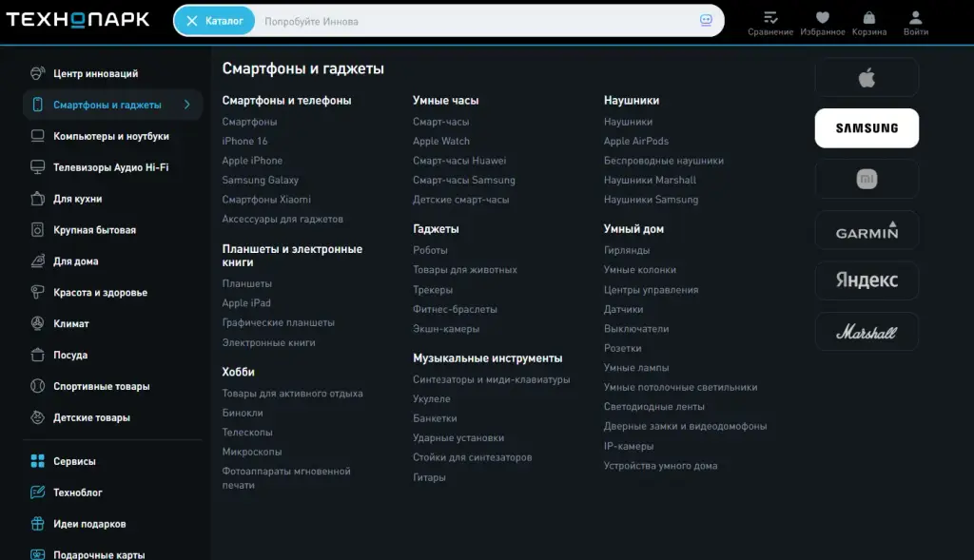Open Телевизоры Аудио Hi-Fi category
This screenshot has width=974, height=560.
coord(111,167)
